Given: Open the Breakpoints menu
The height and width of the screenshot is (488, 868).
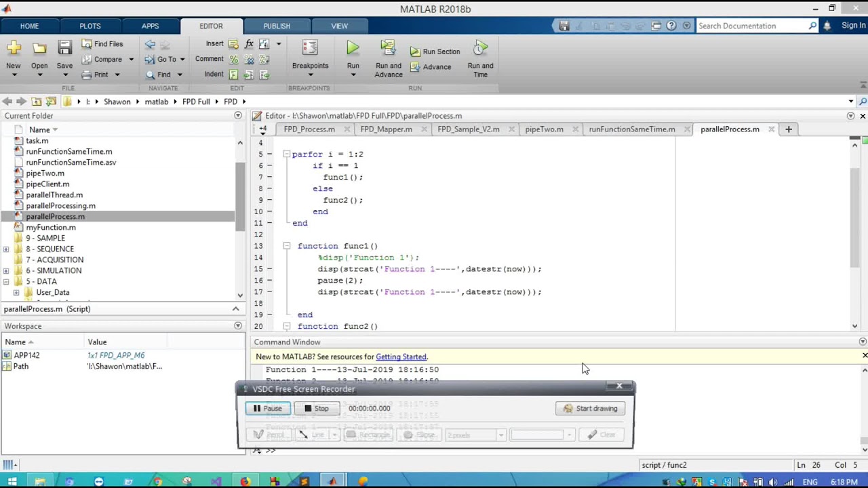Looking at the screenshot, I should [310, 58].
